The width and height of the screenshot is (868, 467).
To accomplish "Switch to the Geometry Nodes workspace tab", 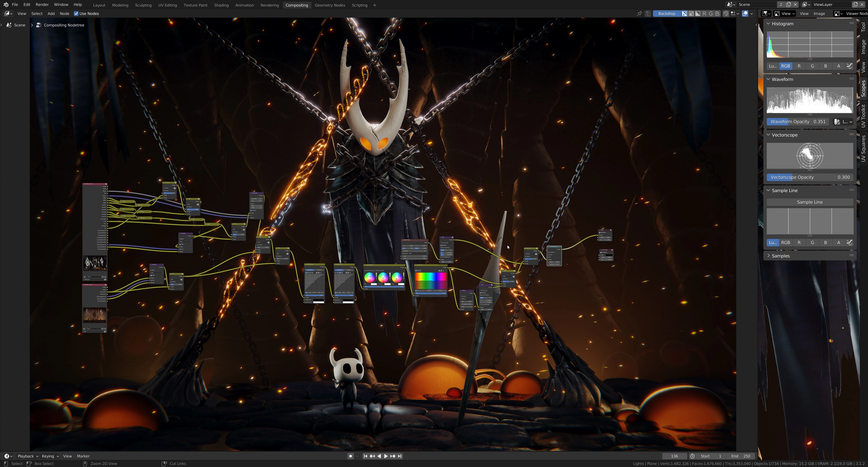I will (330, 5).
